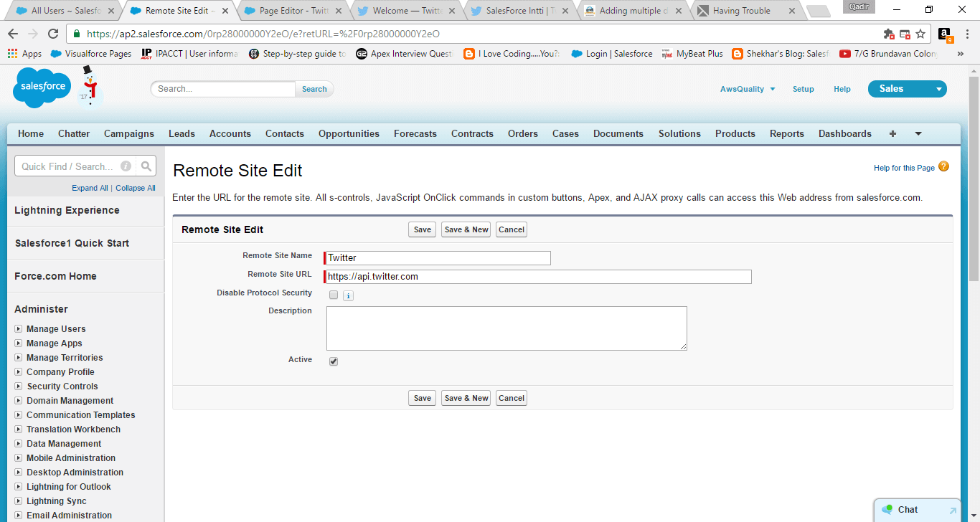Click the Quick Find magnifier icon
The width and height of the screenshot is (980, 522).
coord(146,165)
